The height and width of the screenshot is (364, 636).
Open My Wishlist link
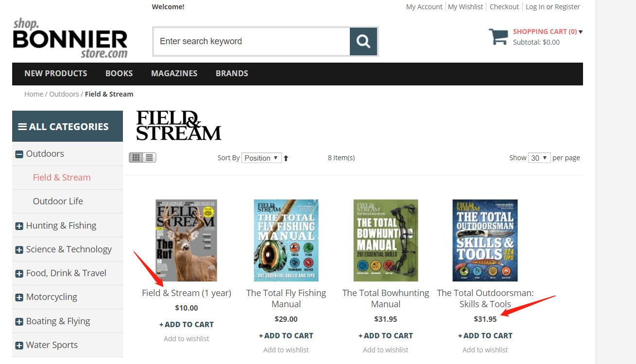(x=465, y=7)
